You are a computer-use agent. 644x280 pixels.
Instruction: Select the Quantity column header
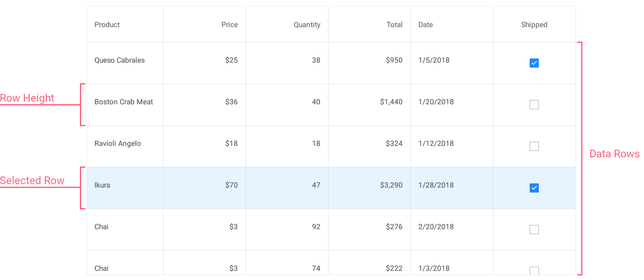click(287, 24)
